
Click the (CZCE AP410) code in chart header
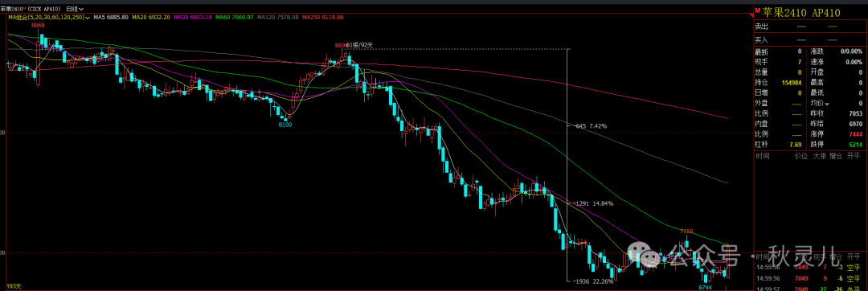pos(45,9)
